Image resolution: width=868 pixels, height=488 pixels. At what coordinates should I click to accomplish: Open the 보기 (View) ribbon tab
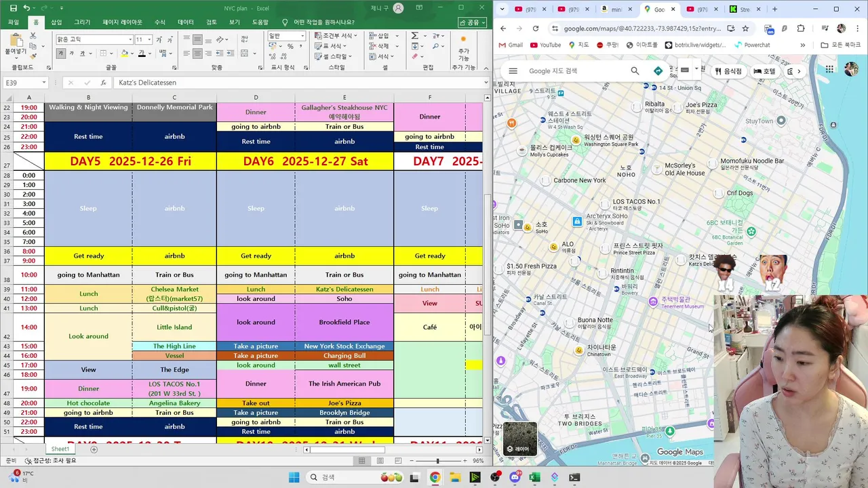235,22
